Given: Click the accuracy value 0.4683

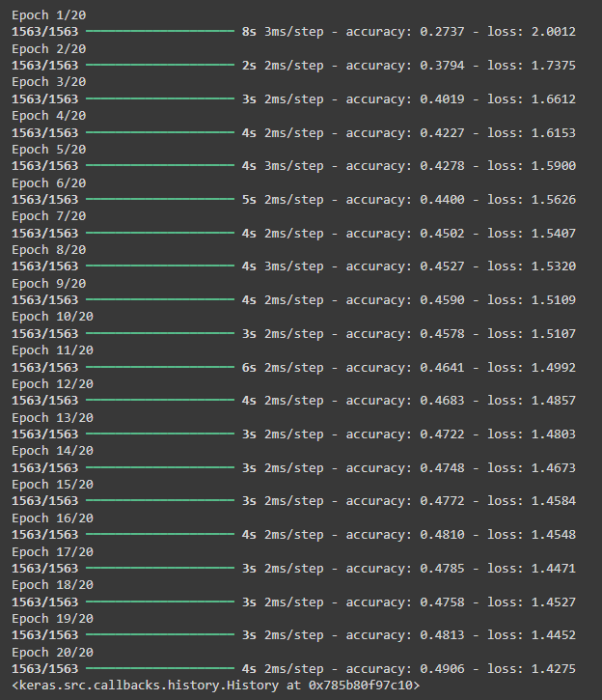Looking at the screenshot, I should coord(442,401).
